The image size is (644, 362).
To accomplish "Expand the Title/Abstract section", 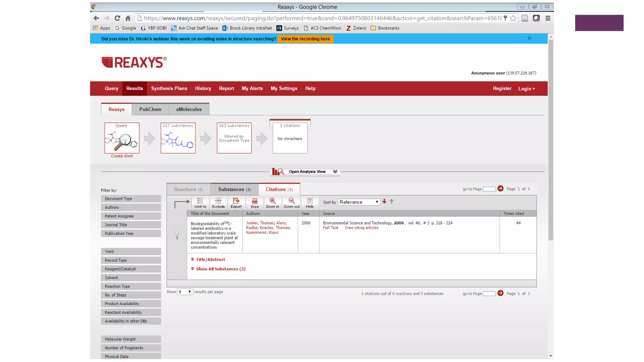I will coord(210,259).
